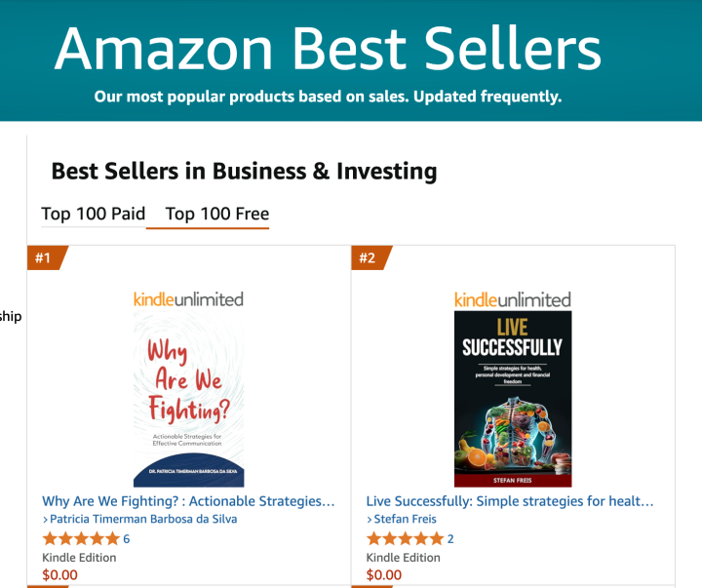Open the 6 reviews count link
Screen dimensions: 702x588
[x=127, y=538]
